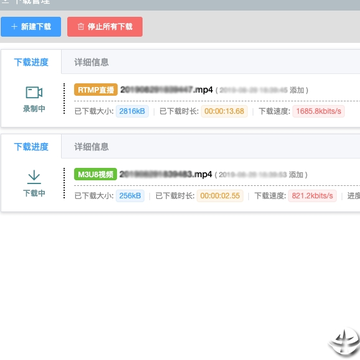Click the 新建下载 button
The height and width of the screenshot is (360, 360).
(31, 27)
